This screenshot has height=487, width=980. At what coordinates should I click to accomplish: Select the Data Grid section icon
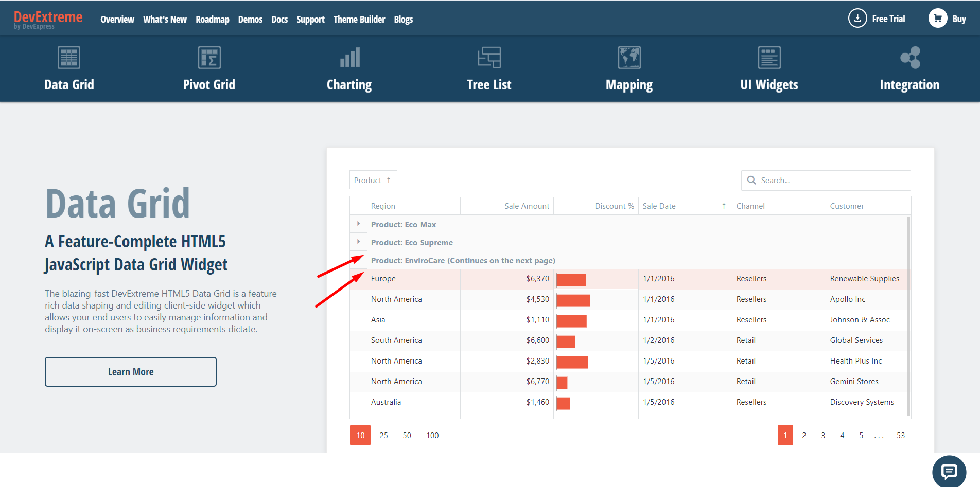69,57
